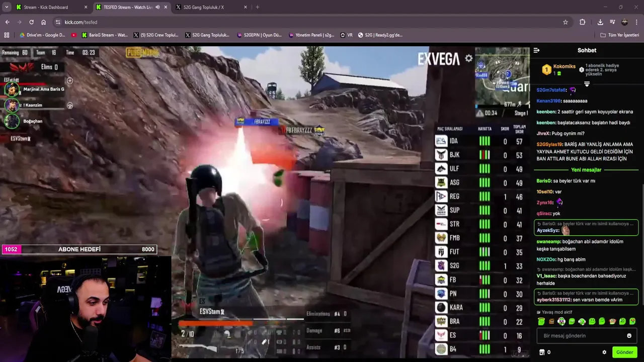
Task: Bookmark this page with the star icon
Action: coord(566,22)
